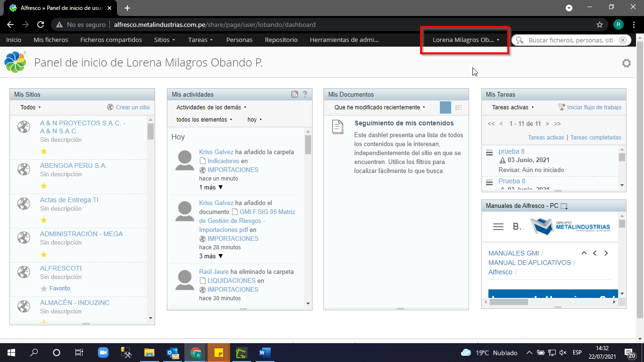Image resolution: width=644 pixels, height=362 pixels.
Task: Open the dashboard customize gear icon
Action: coord(626,63)
